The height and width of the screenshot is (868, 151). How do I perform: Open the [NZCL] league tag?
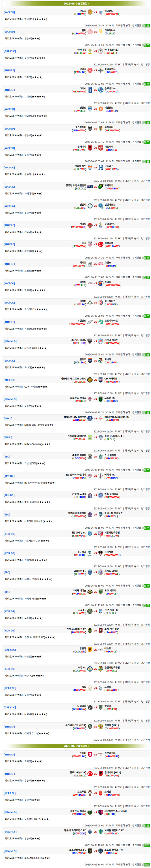point(8,418)
